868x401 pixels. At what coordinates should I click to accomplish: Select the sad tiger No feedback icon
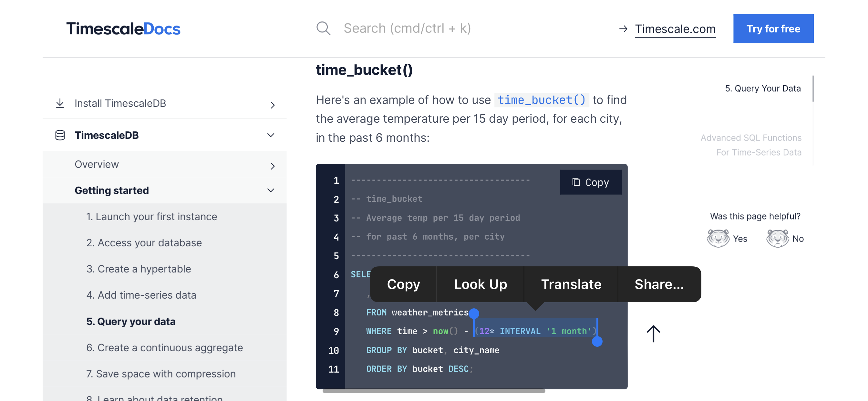[777, 238]
